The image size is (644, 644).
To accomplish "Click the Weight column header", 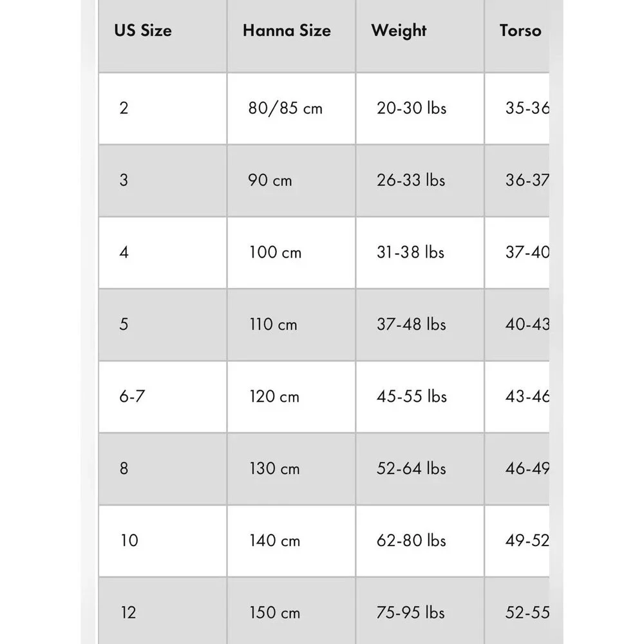I will [x=420, y=35].
